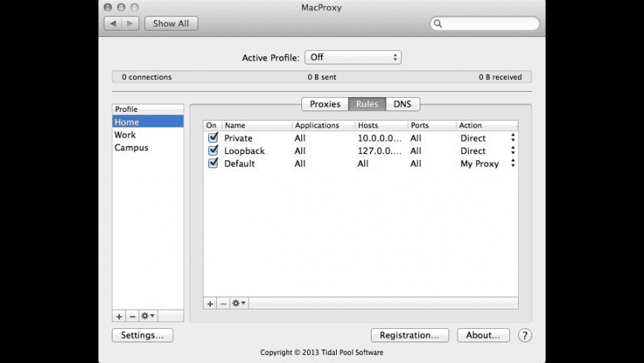Open help with the question mark button
Image resolution: width=644 pixels, height=363 pixels.
point(525,336)
